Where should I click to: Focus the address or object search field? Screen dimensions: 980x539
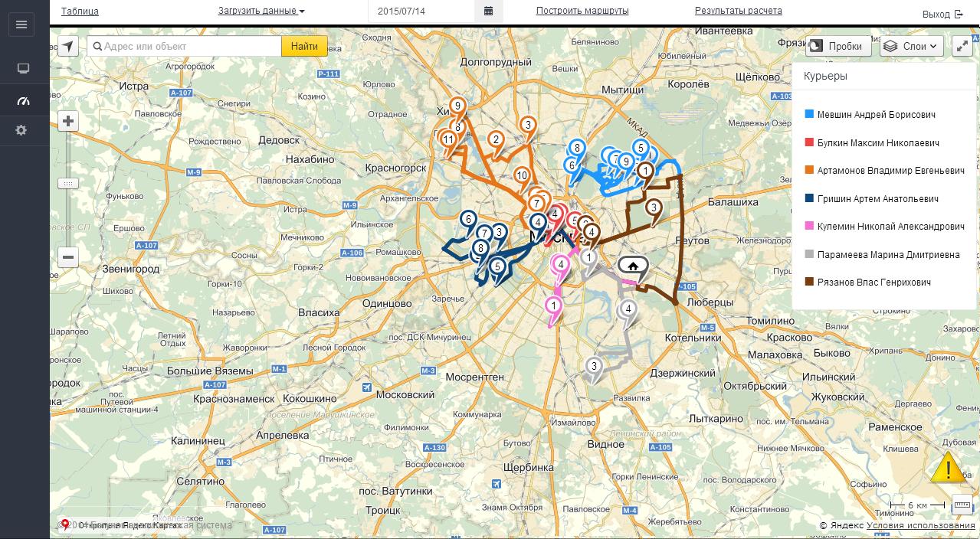[185, 46]
